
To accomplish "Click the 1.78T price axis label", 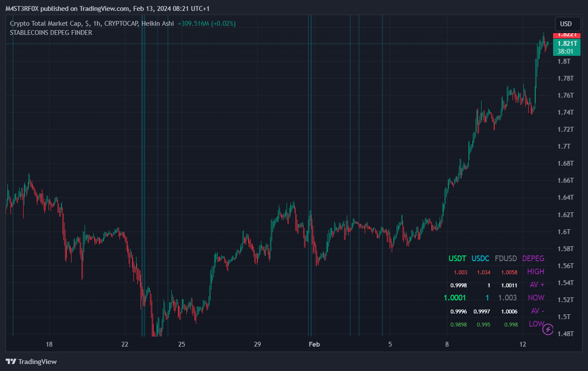I will 565,78.
